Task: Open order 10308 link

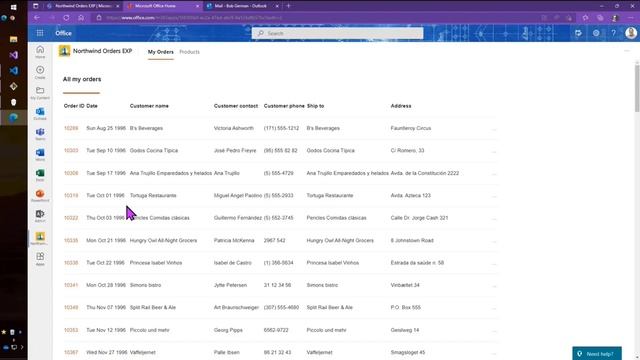Action: click(71, 173)
